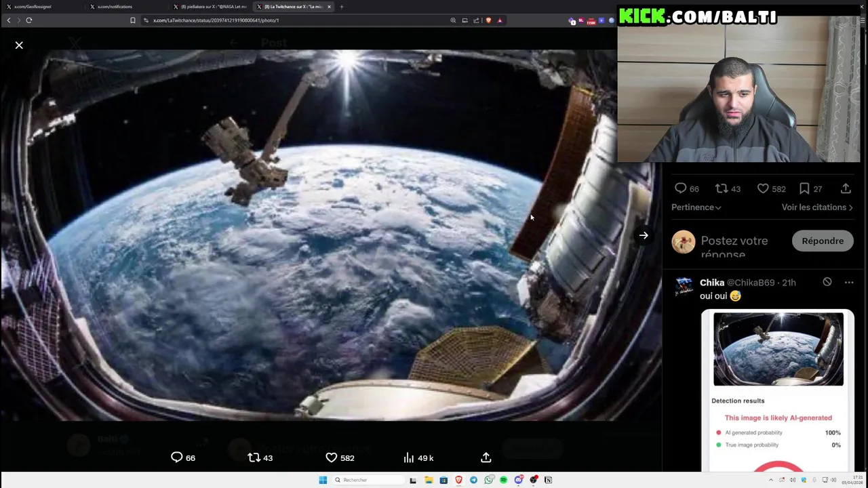Click the zoom icon in address bar
This screenshot has width=868, height=488.
point(453,20)
